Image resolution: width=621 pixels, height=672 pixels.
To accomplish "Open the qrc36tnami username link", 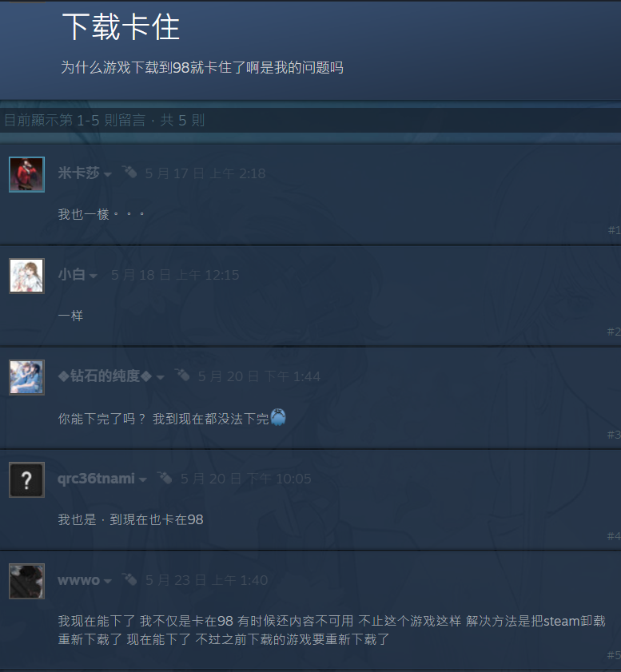I will pyautogui.click(x=97, y=479).
